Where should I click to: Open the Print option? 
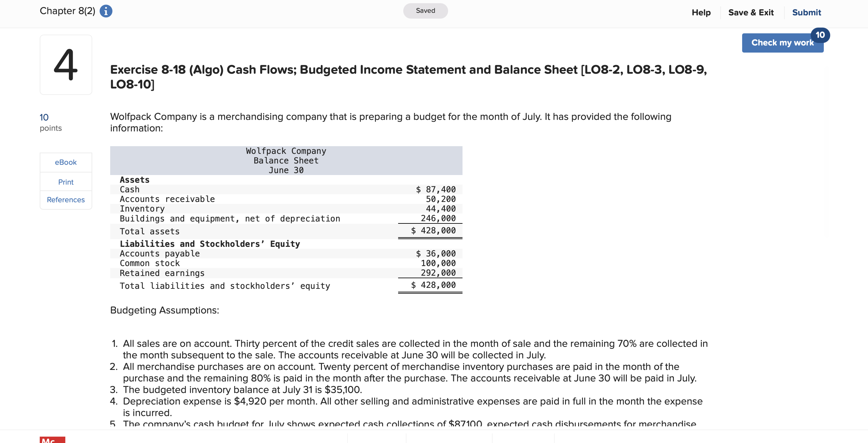[66, 182]
